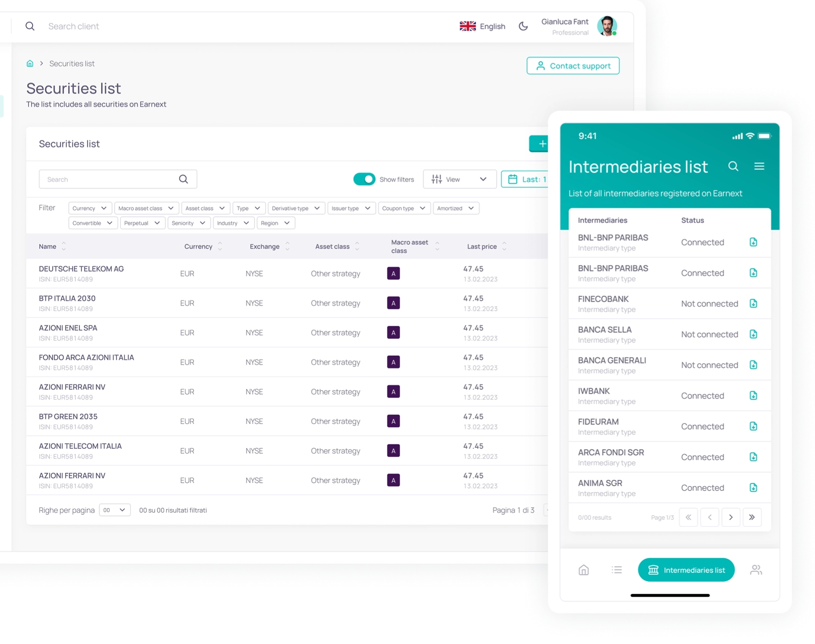Image resolution: width=815 pixels, height=644 pixels.
Task: Sort table by Name column
Action: coord(63,247)
